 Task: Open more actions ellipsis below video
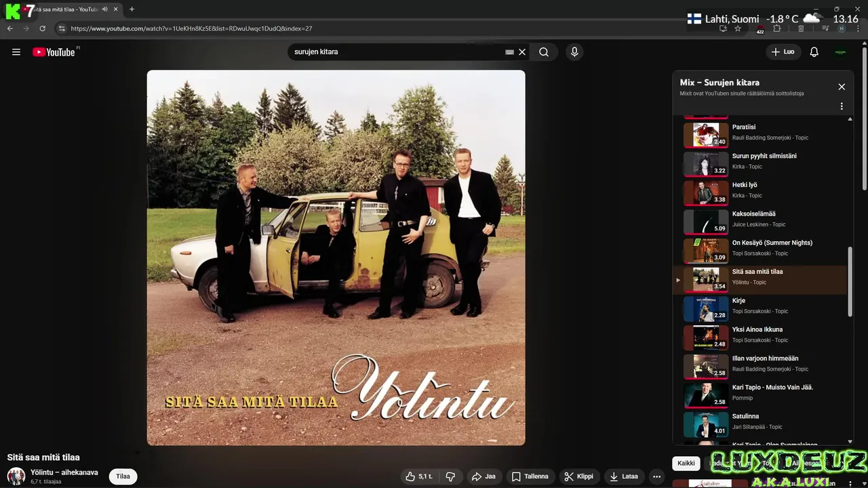pos(656,476)
